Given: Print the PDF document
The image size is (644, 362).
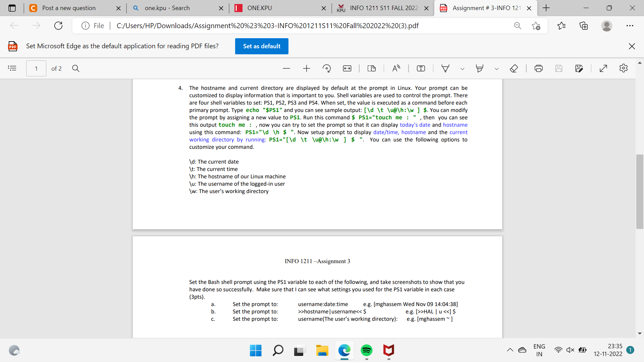Looking at the screenshot, I should pos(539,68).
